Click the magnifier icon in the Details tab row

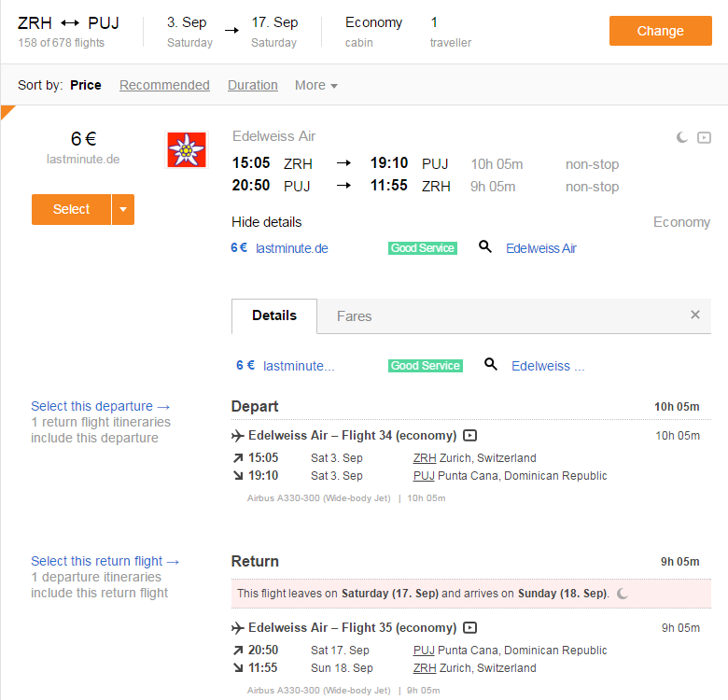coord(491,365)
